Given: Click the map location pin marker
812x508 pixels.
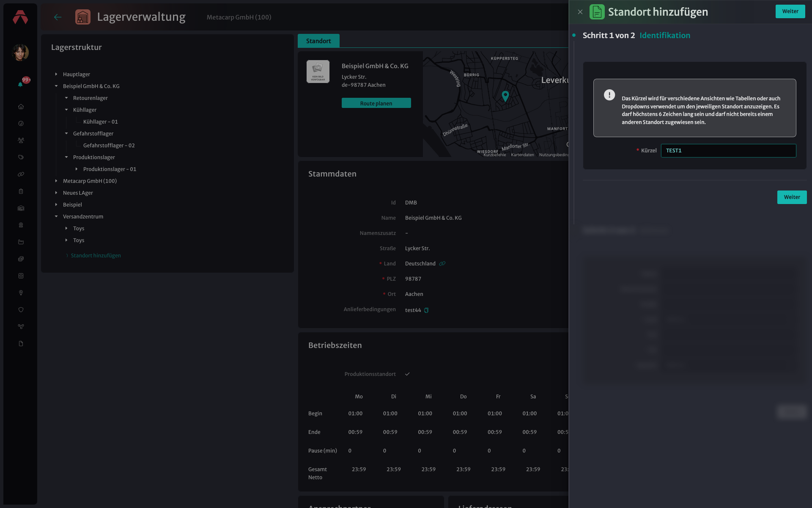Looking at the screenshot, I should 505,96.
